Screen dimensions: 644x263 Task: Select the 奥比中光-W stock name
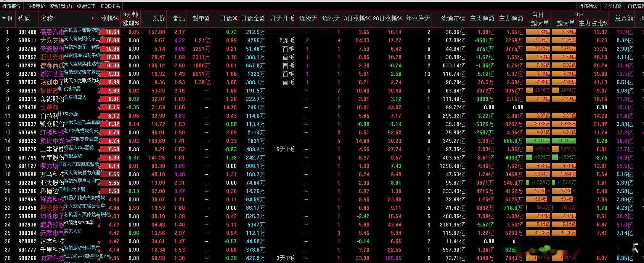pos(56,141)
